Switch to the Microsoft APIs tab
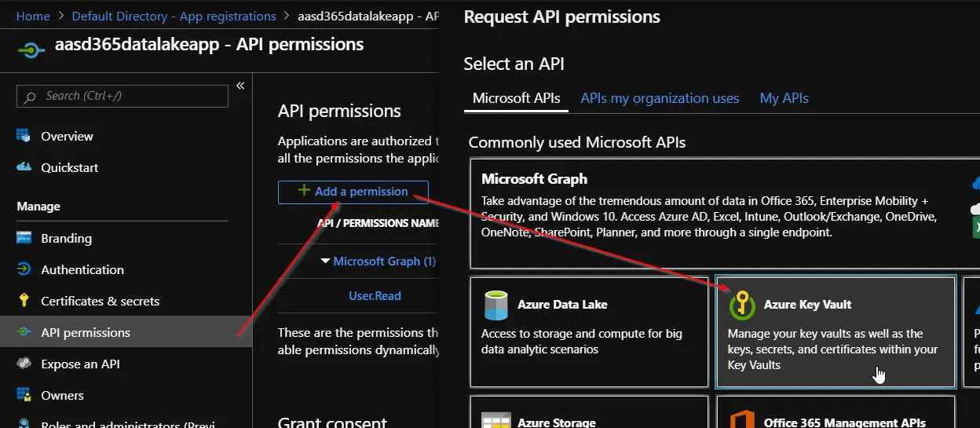This screenshot has height=428, width=980. point(517,98)
